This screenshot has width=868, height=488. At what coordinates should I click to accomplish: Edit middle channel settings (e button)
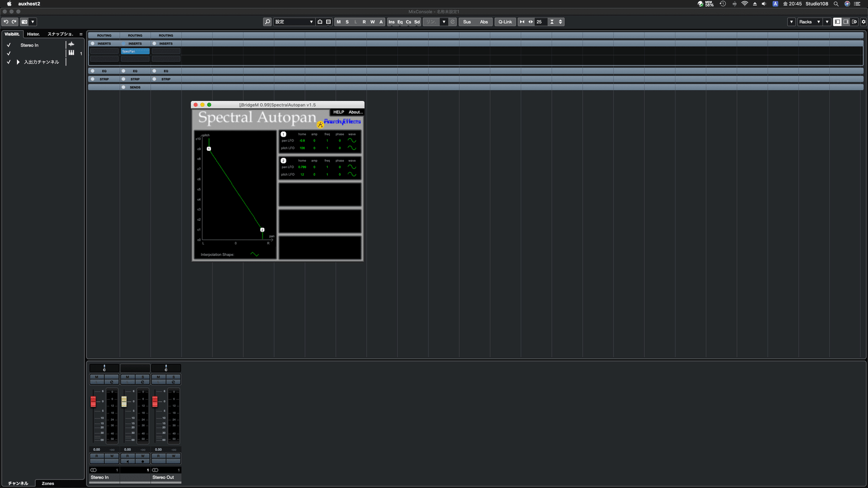click(143, 382)
